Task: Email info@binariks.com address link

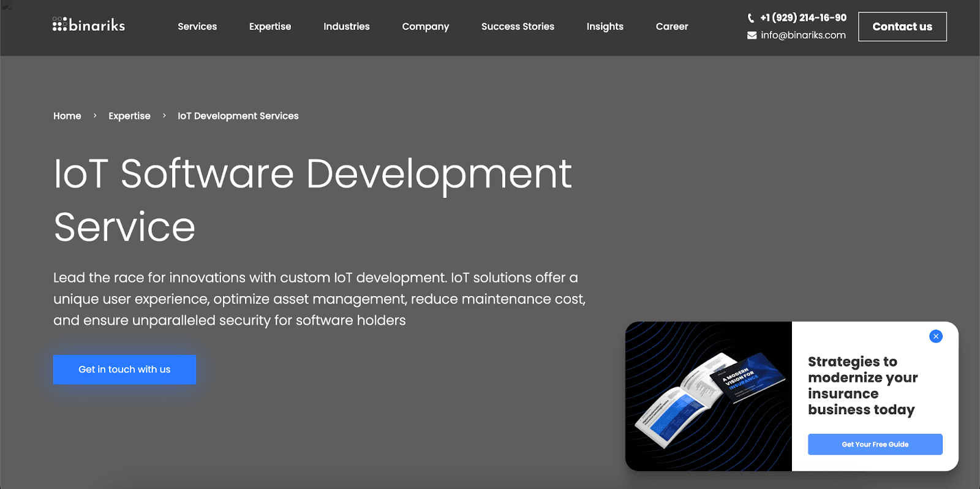Action: point(803,35)
